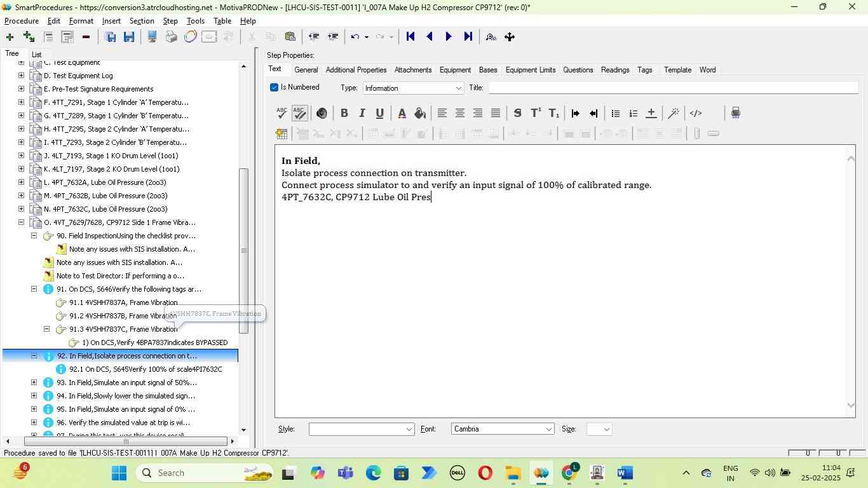
Task: Insert plus-minus symbol
Action: 651,113
